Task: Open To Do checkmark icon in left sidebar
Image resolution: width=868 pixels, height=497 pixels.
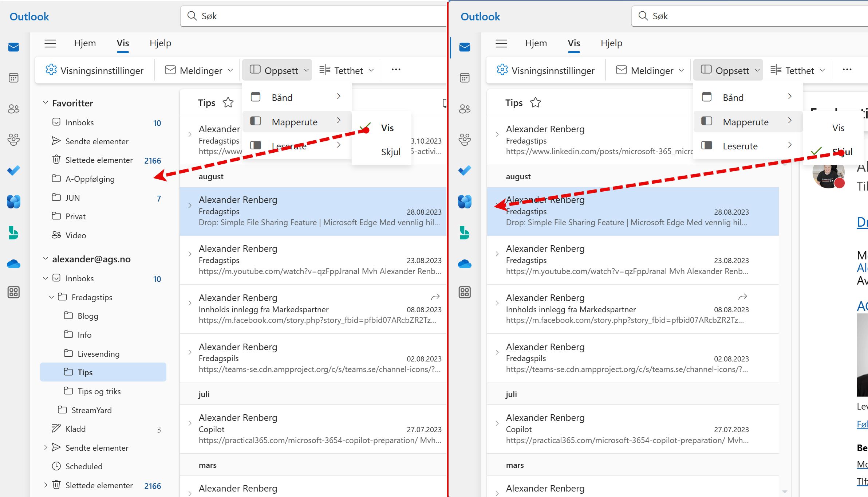Action: pyautogui.click(x=14, y=171)
